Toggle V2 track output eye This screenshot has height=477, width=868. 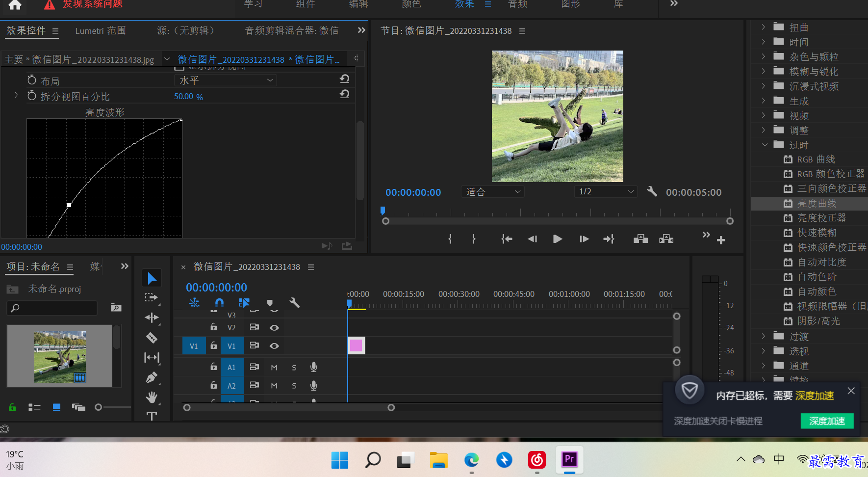click(x=274, y=327)
